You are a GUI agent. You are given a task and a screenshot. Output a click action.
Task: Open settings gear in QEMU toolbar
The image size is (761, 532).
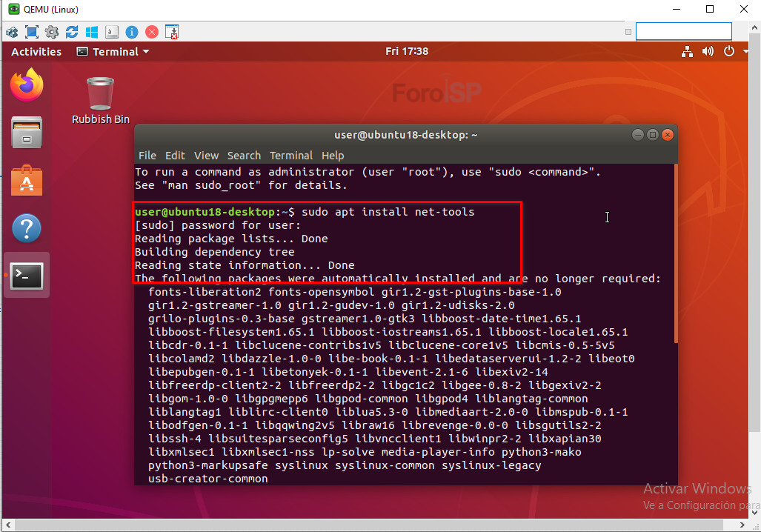point(52,32)
